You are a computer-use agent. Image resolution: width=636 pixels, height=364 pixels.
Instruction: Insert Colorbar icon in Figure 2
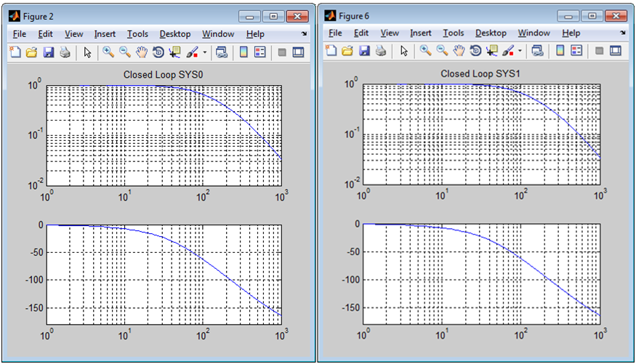pyautogui.click(x=243, y=52)
